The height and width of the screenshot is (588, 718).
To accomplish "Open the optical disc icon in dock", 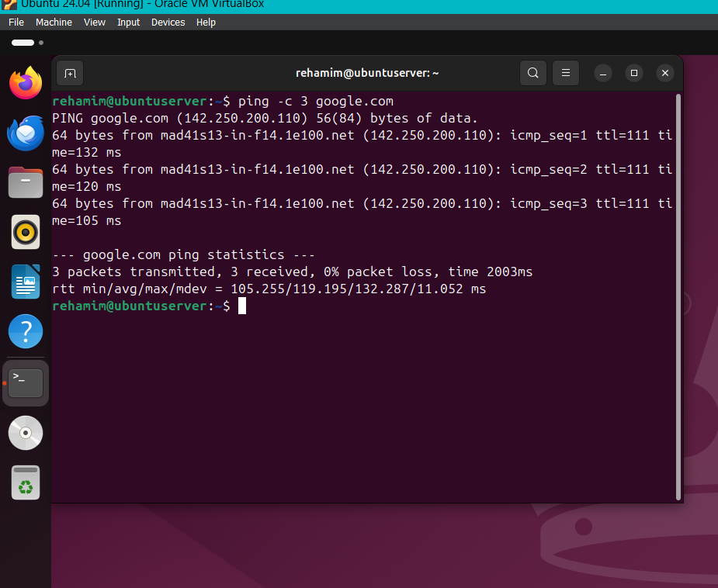I will [x=26, y=433].
